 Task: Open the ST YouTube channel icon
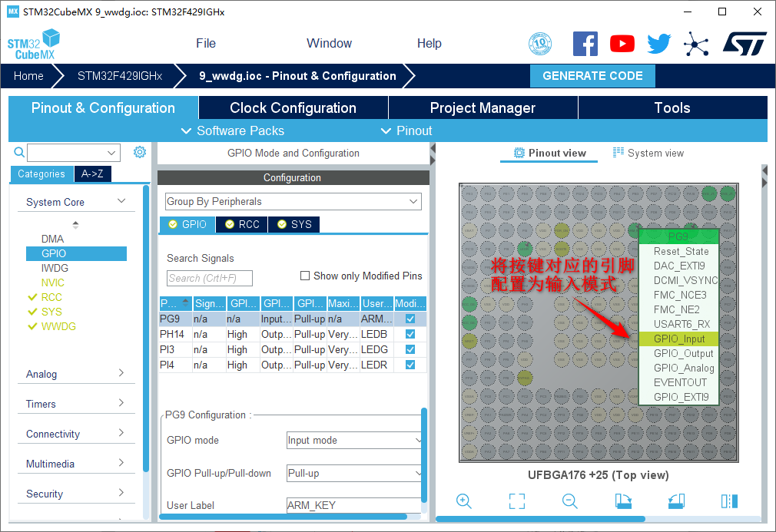[x=622, y=44]
